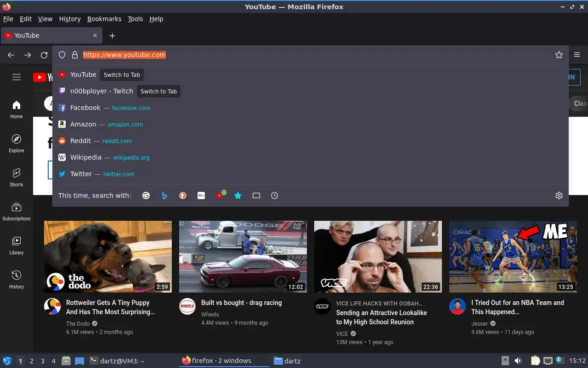Screen dimensions: 588x368
Task: Search open tabs using the tab icon
Action: (x=256, y=195)
